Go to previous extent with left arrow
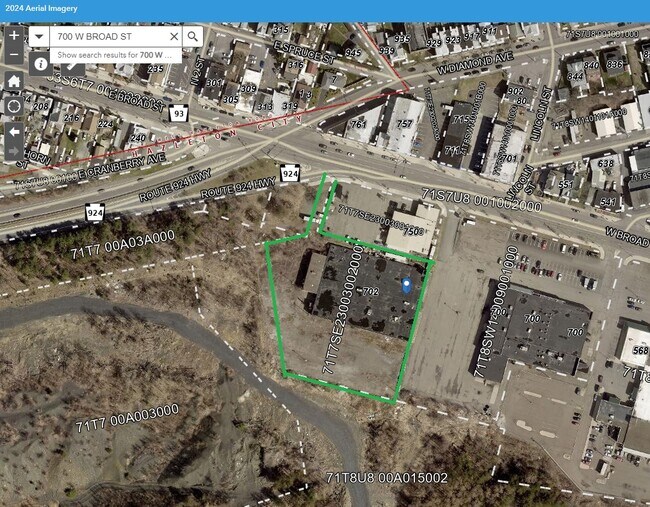This screenshot has height=507, width=650. point(14,132)
